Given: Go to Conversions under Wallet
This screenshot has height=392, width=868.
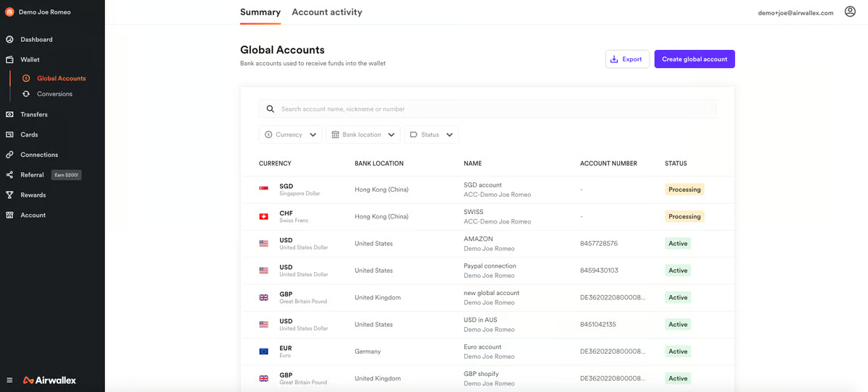Looking at the screenshot, I should click(55, 94).
